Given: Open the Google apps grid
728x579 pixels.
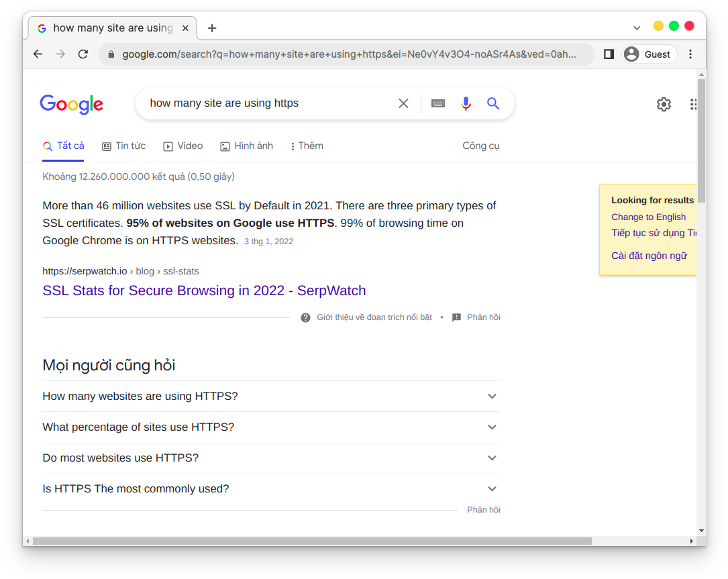Looking at the screenshot, I should point(692,104).
